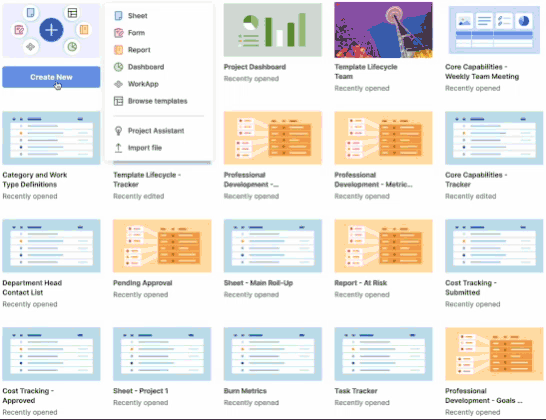The height and width of the screenshot is (420, 546).
Task: Click the Dashboard pie icon in the menu
Action: point(118,67)
